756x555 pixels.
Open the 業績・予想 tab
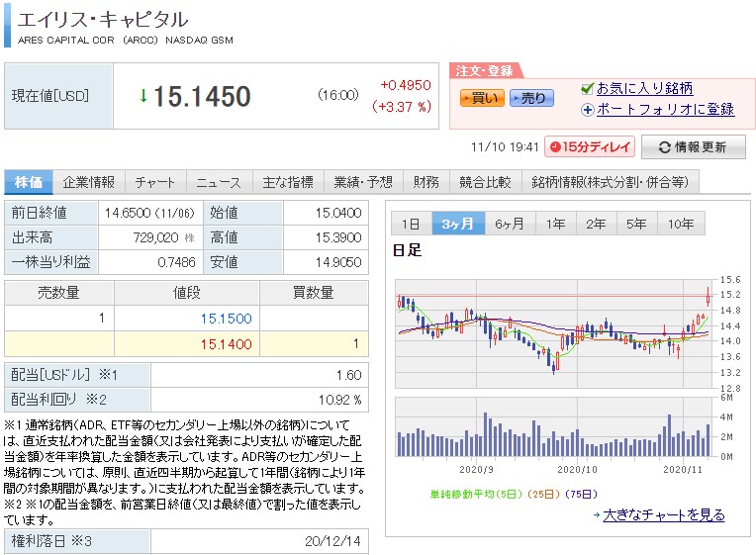coord(362,182)
